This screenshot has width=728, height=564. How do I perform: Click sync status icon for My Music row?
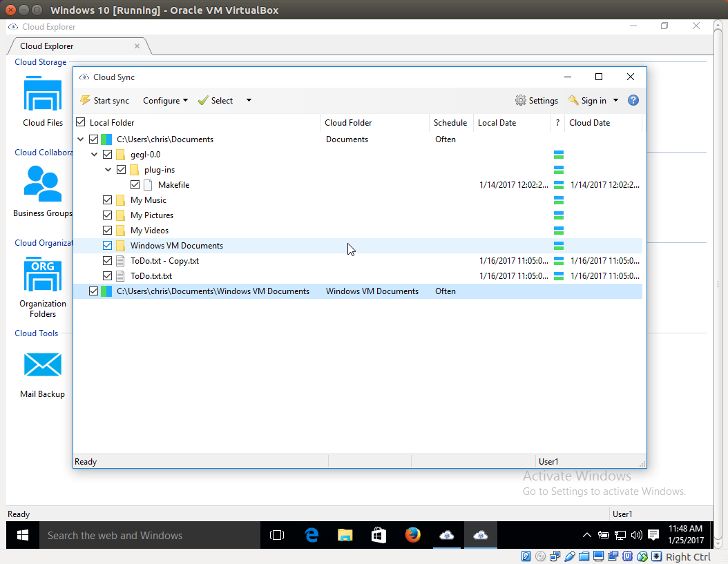(x=559, y=200)
